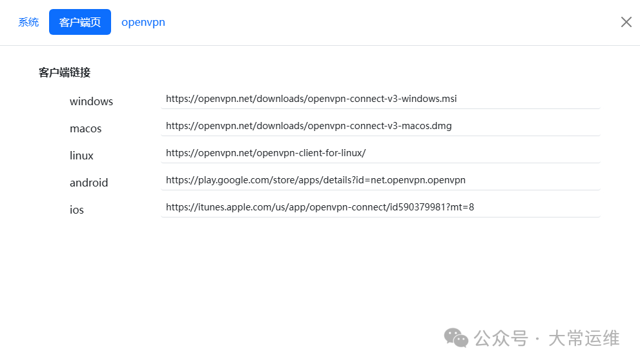
Task: Switch to the 系统 tab
Action: (28, 22)
